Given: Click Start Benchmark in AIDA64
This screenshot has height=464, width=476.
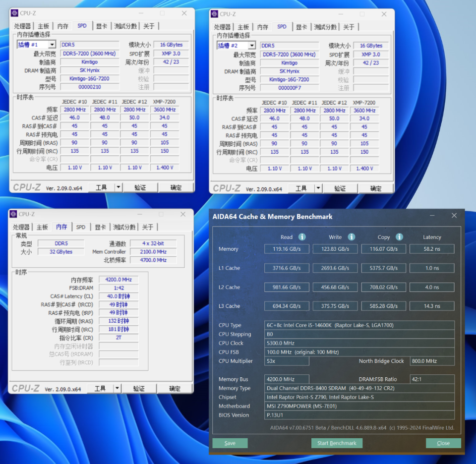Looking at the screenshot, I should (337, 443).
